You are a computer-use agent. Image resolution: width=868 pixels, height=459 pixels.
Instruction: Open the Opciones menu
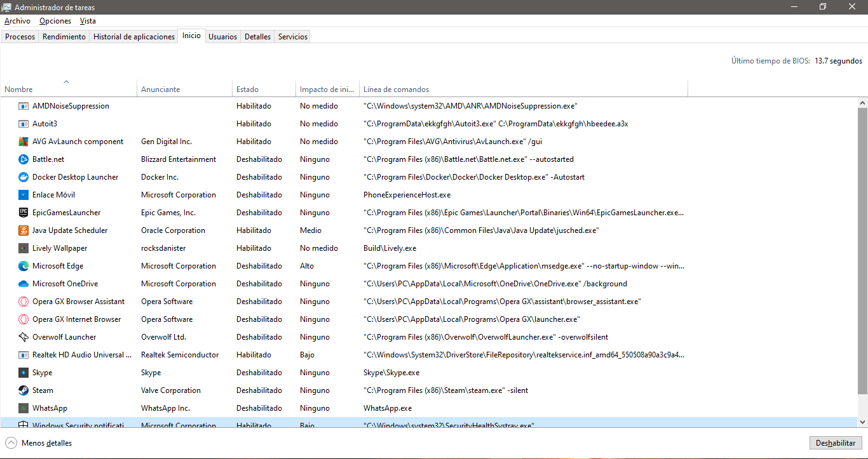click(x=55, y=21)
